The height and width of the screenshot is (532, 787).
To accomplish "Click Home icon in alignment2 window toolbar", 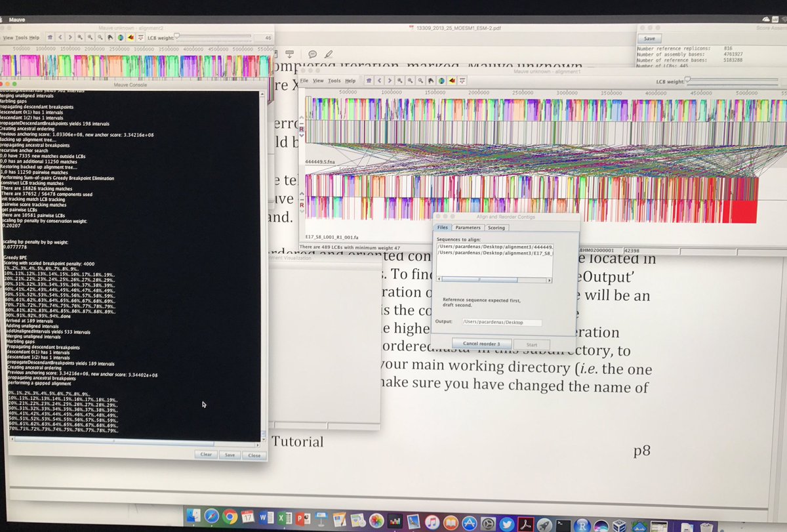I will point(50,37).
